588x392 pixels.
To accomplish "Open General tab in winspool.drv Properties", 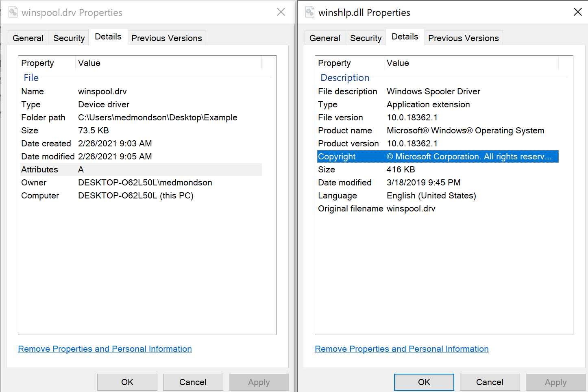I will pyautogui.click(x=28, y=38).
